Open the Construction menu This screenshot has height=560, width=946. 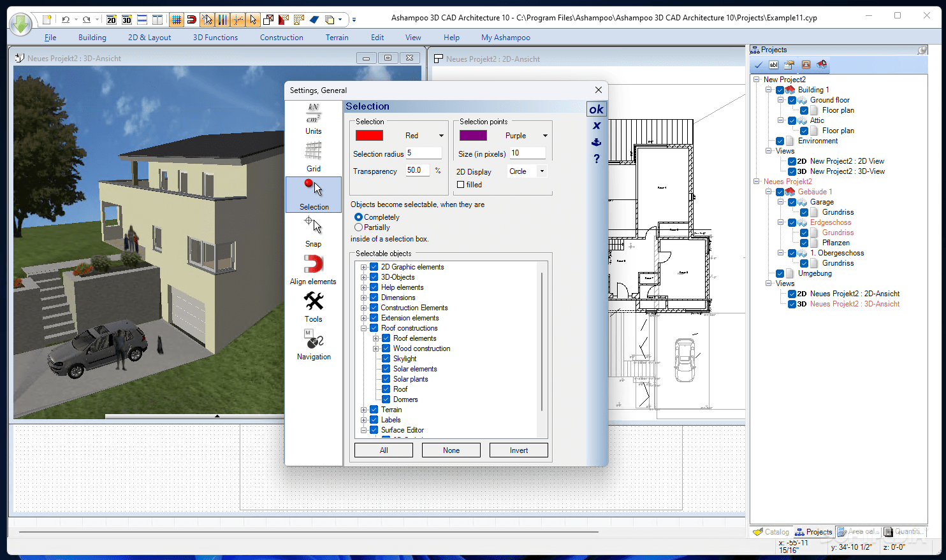coord(281,38)
